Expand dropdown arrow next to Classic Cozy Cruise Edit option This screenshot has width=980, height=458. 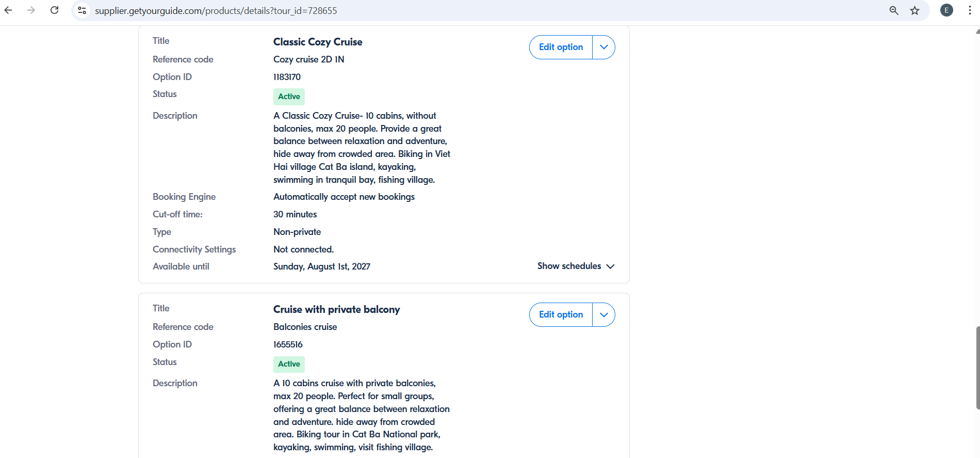point(604,47)
